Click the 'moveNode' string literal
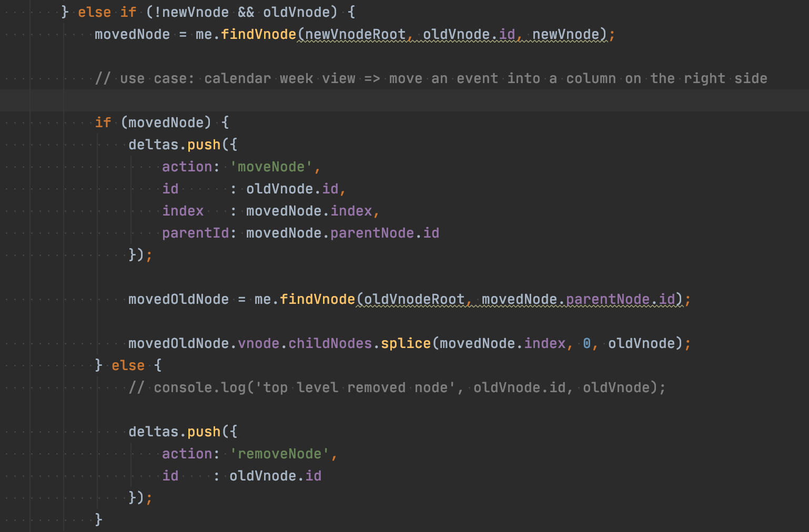The image size is (809, 532). point(271,167)
